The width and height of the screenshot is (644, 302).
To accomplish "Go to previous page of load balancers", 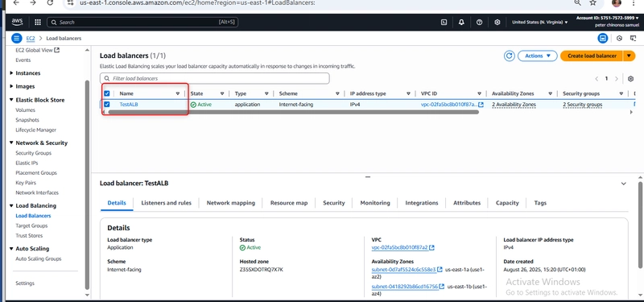I will click(x=597, y=78).
